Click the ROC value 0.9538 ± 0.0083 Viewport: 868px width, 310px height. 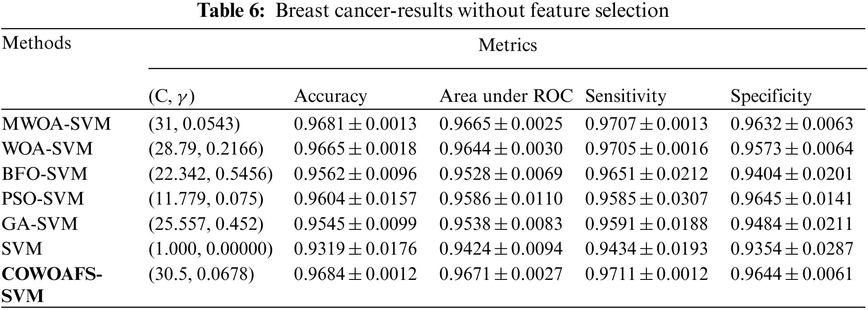click(500, 224)
